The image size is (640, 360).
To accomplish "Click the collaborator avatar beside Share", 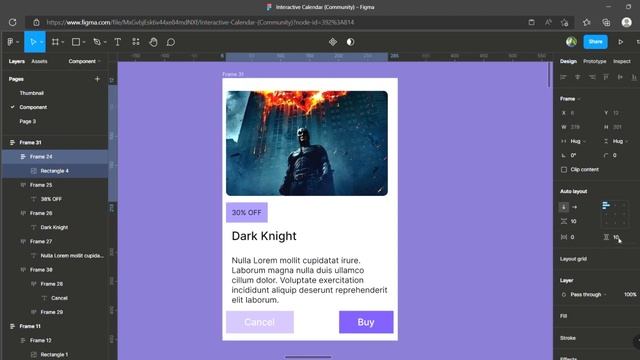I will 571,42.
